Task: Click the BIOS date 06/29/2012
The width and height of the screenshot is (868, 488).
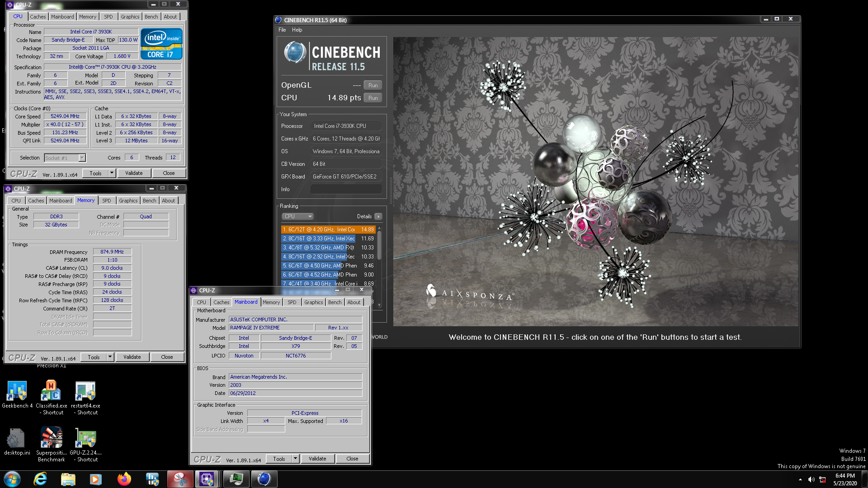Action: point(295,394)
